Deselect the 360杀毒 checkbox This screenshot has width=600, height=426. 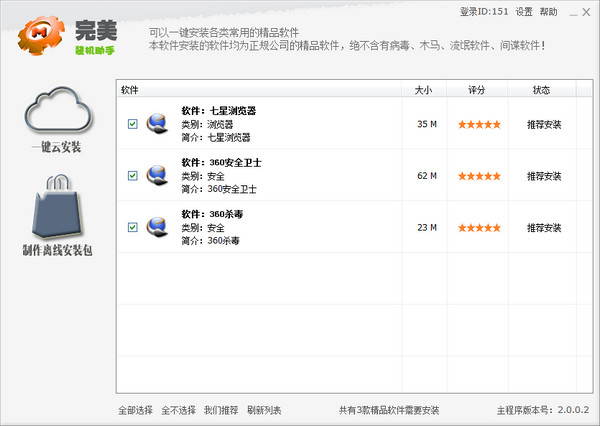pyautogui.click(x=132, y=227)
